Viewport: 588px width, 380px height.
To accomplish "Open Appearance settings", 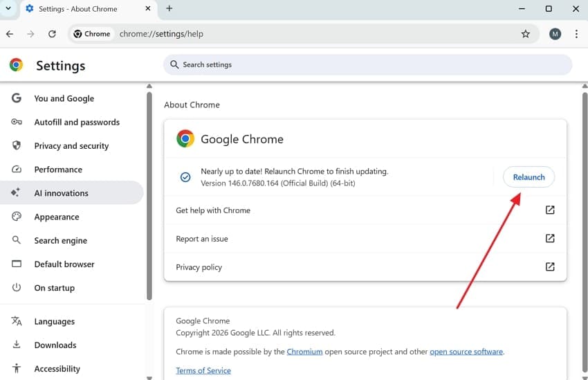I will coord(71,217).
